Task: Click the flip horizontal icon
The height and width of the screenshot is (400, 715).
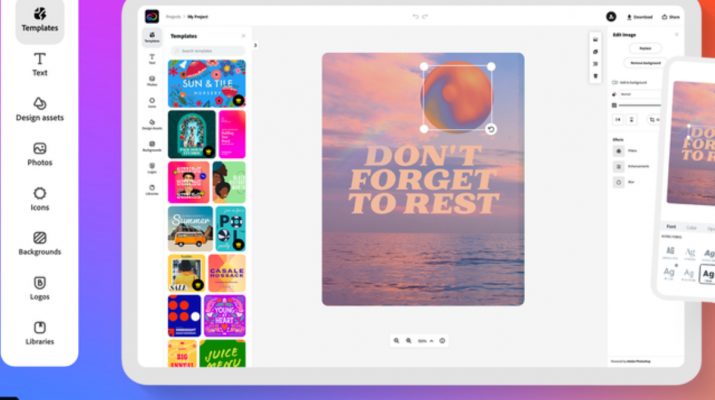Action: point(618,119)
